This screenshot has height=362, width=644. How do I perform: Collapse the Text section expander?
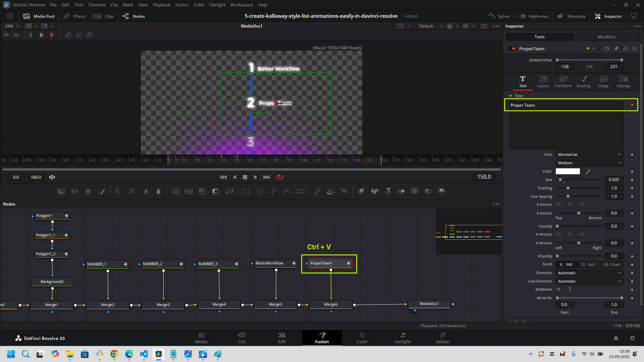tap(511, 96)
